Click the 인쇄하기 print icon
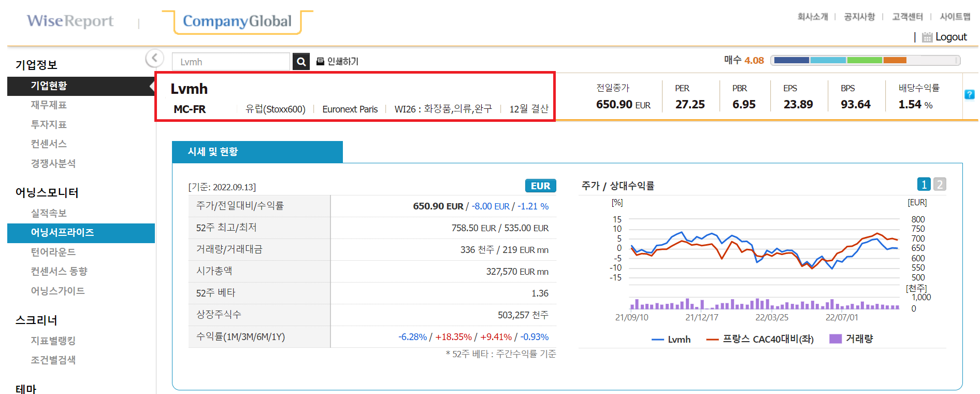 click(x=320, y=62)
